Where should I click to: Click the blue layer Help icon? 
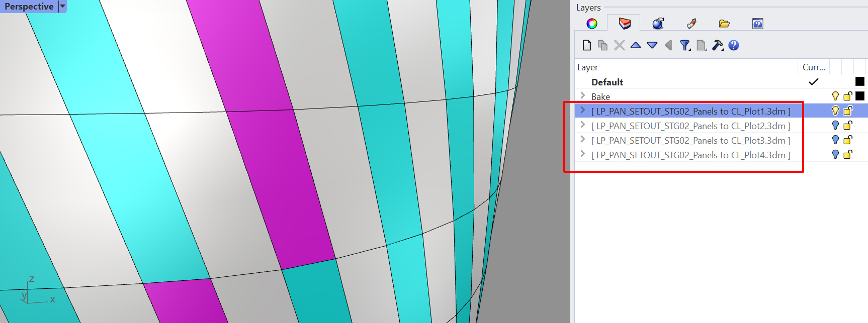tap(734, 45)
